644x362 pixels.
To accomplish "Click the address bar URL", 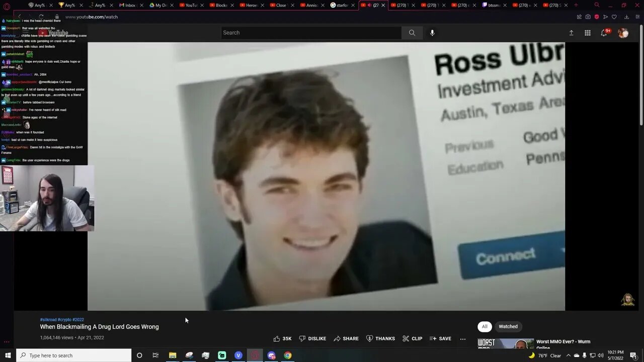I will click(x=91, y=17).
